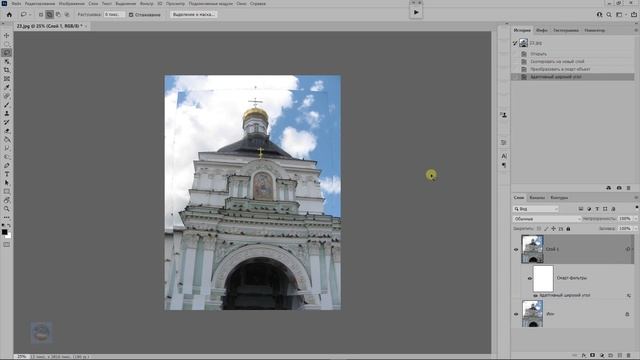Select the Rectangle shape tool
The height and width of the screenshot is (360, 640).
7,191
